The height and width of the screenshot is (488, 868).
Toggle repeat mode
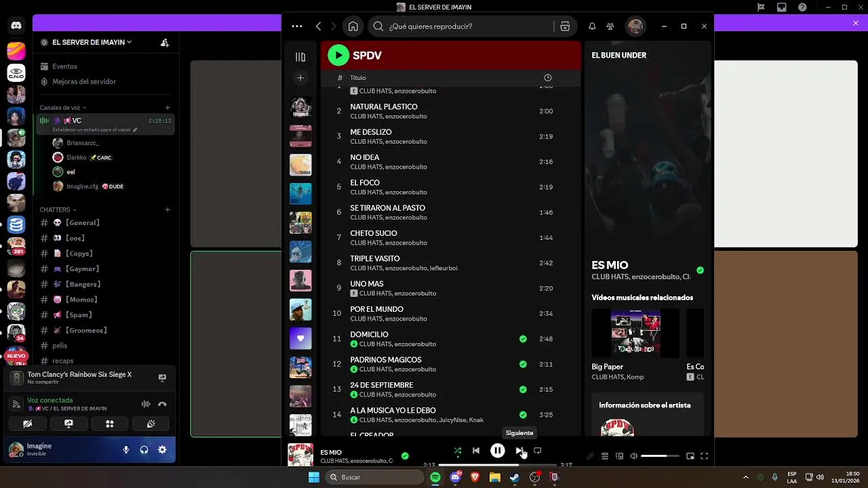click(537, 451)
